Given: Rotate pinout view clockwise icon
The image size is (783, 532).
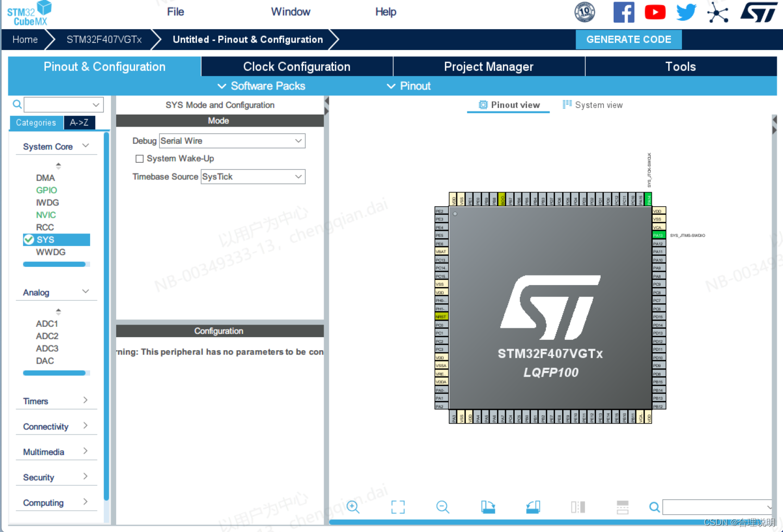Looking at the screenshot, I should tap(488, 507).
